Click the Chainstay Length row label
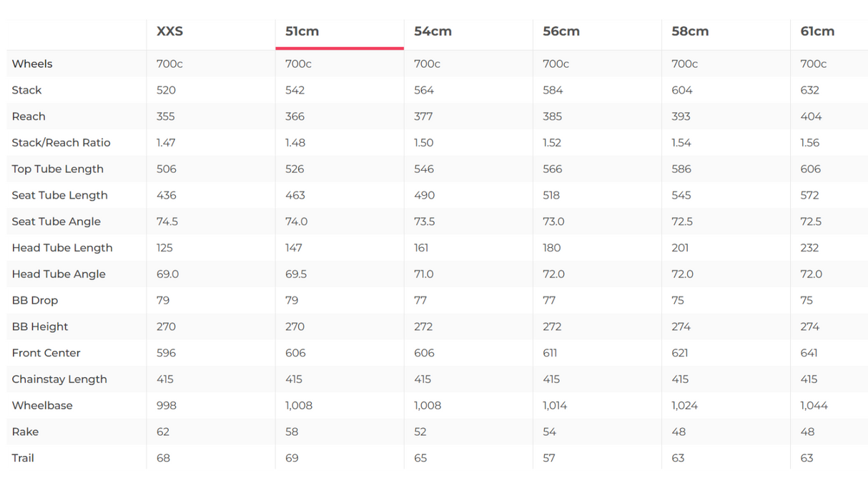The width and height of the screenshot is (868, 488). tap(59, 379)
